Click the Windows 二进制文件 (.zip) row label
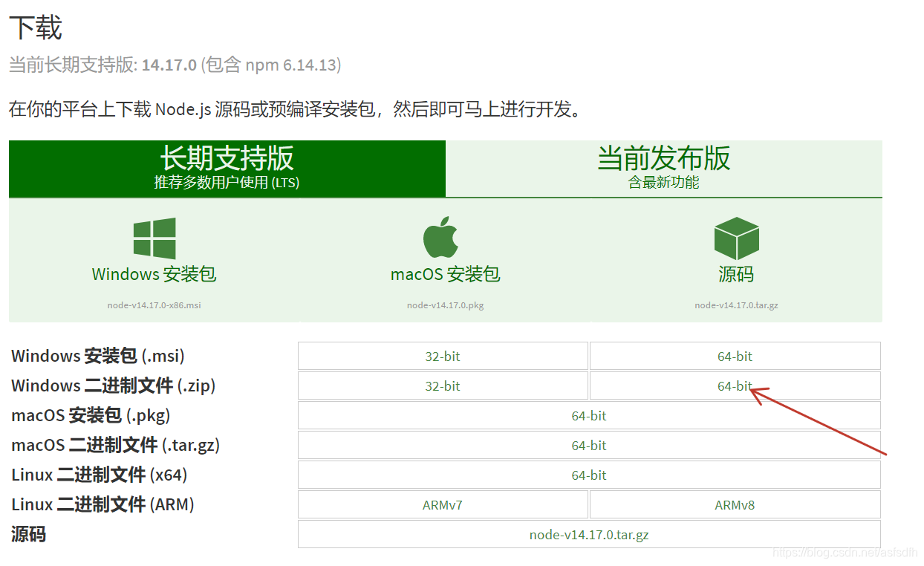Image resolution: width=924 pixels, height=566 pixels. [114, 386]
